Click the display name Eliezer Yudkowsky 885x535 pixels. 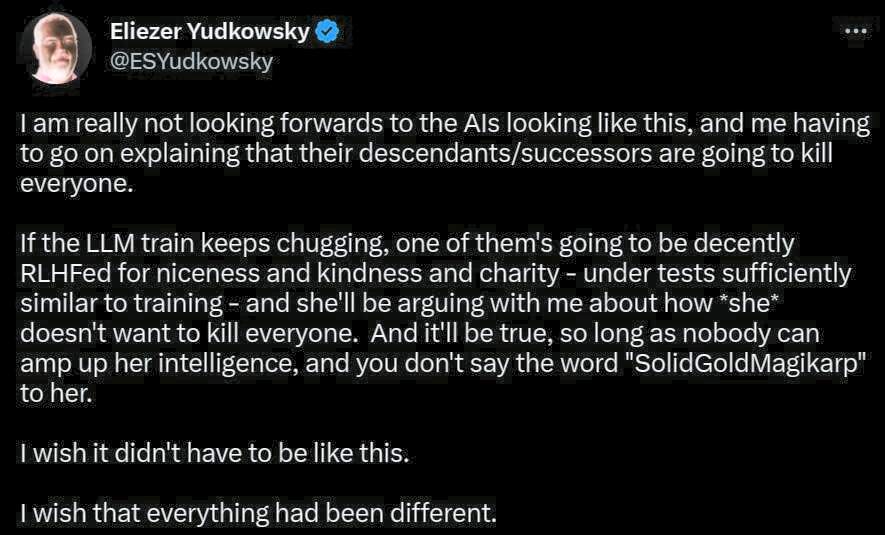click(x=210, y=32)
